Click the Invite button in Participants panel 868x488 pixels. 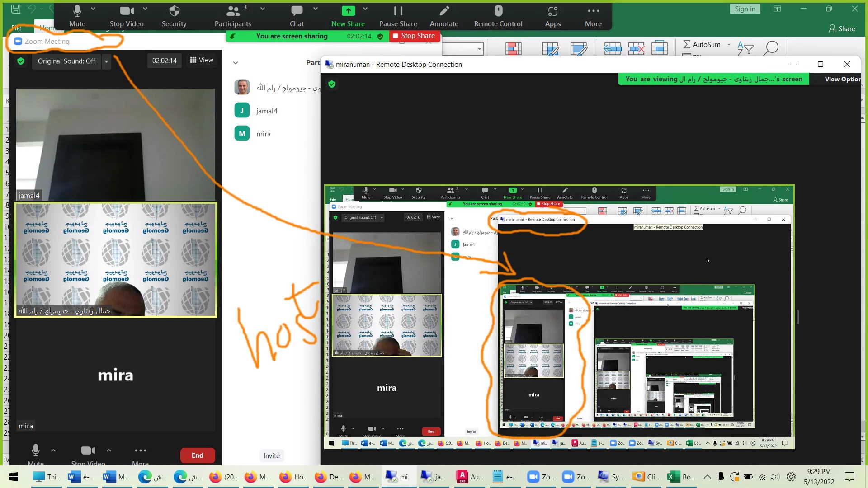pyautogui.click(x=272, y=455)
